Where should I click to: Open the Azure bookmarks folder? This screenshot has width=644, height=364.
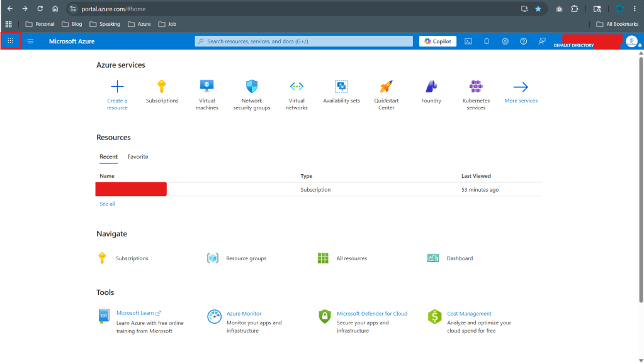139,25
